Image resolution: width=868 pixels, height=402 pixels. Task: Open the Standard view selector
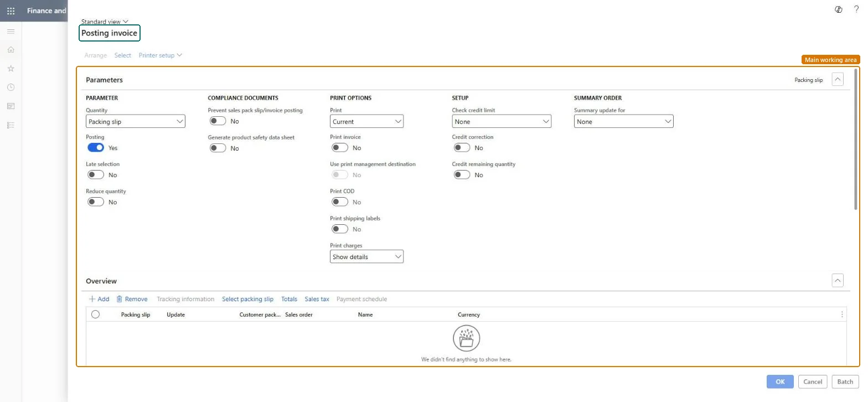[105, 22]
